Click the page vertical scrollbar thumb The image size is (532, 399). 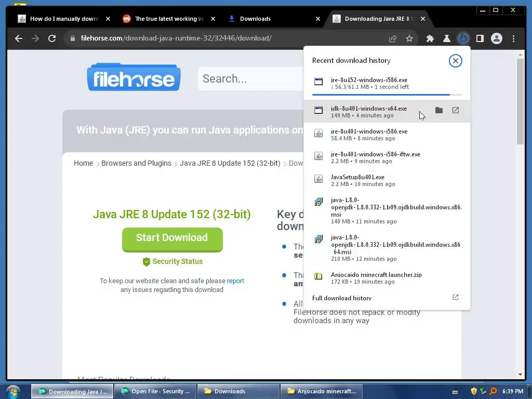click(520, 101)
